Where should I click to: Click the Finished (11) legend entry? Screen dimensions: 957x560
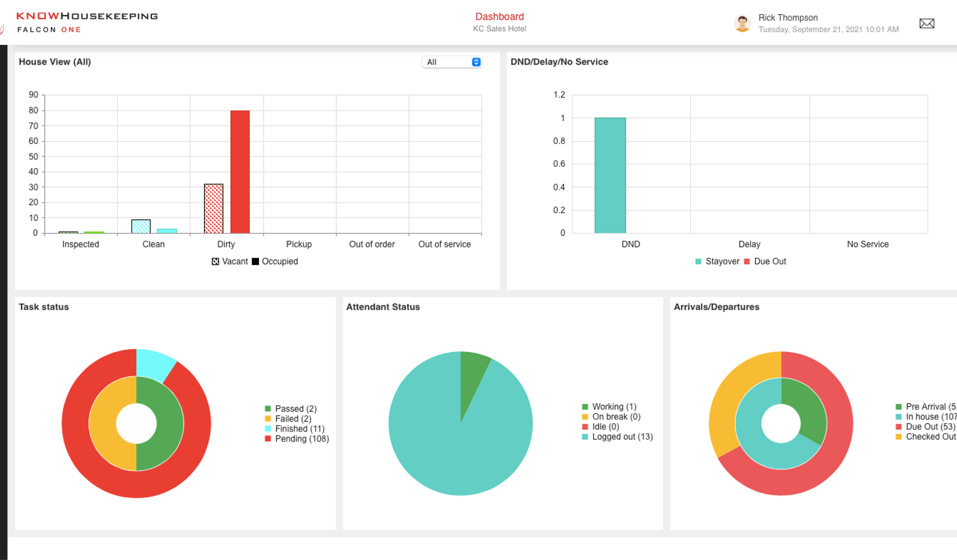(x=294, y=429)
